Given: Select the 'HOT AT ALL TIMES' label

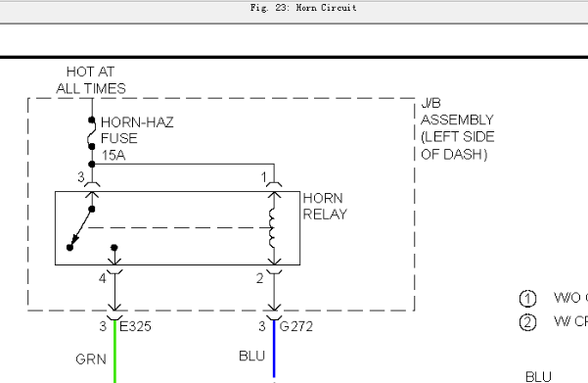Looking at the screenshot, I should click(91, 80).
